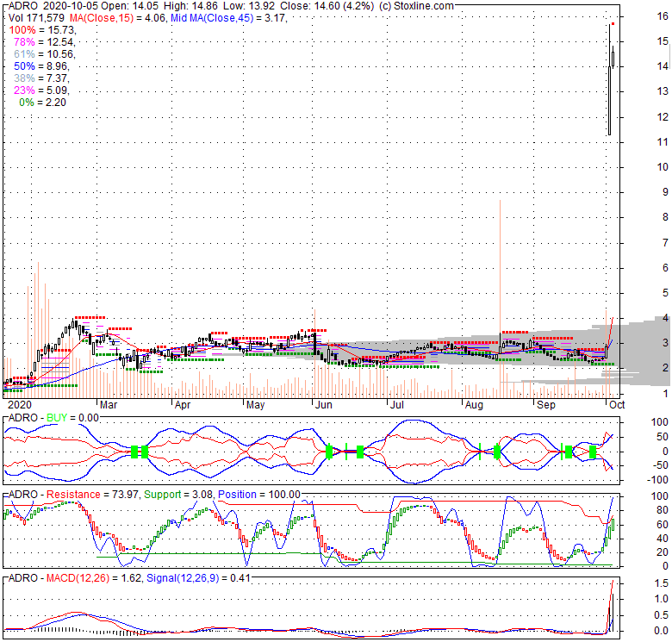Click the Mid MA(Close,45) = 3.17 legend
672x642 pixels.
pos(229,18)
